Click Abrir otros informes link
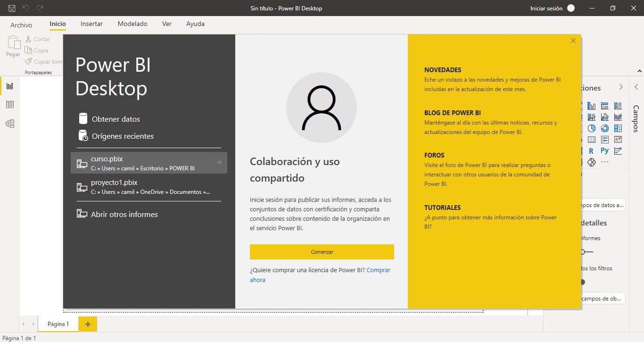This screenshot has height=342, width=644. coord(124,214)
